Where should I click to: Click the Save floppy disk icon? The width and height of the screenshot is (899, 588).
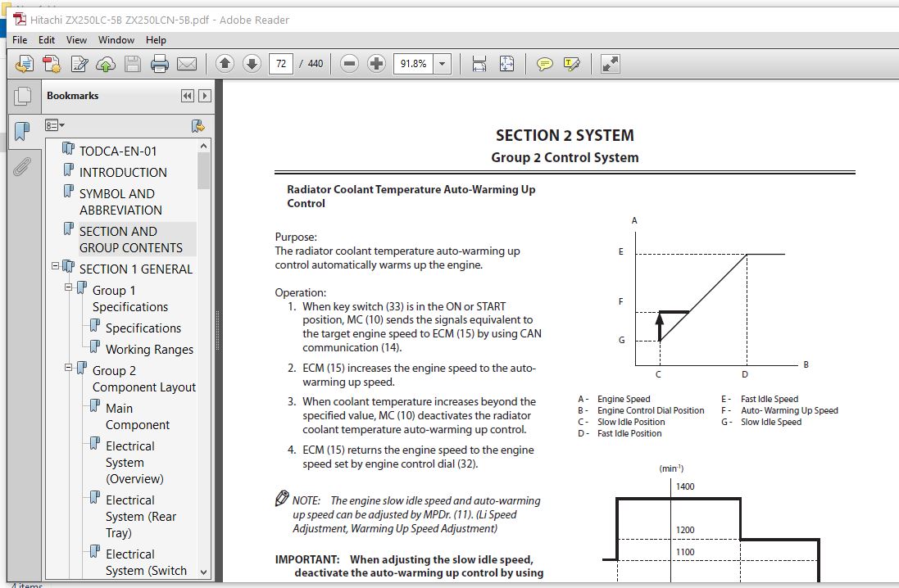(133, 64)
